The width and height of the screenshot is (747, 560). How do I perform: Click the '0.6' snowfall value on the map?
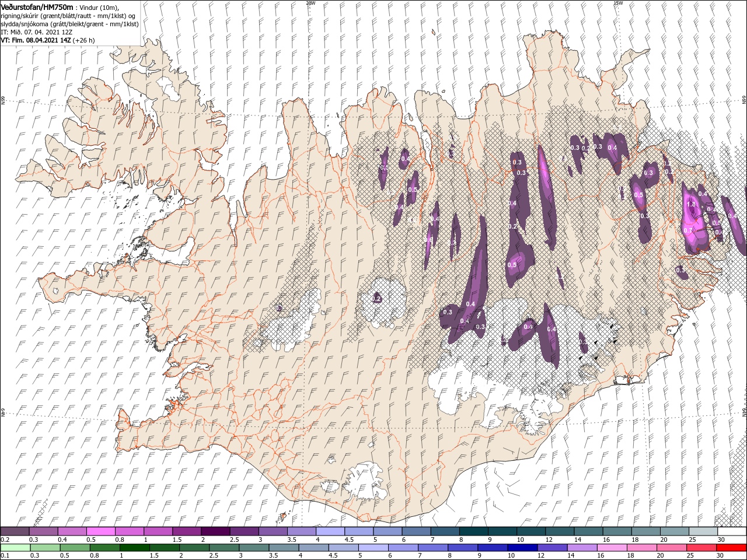429,240
